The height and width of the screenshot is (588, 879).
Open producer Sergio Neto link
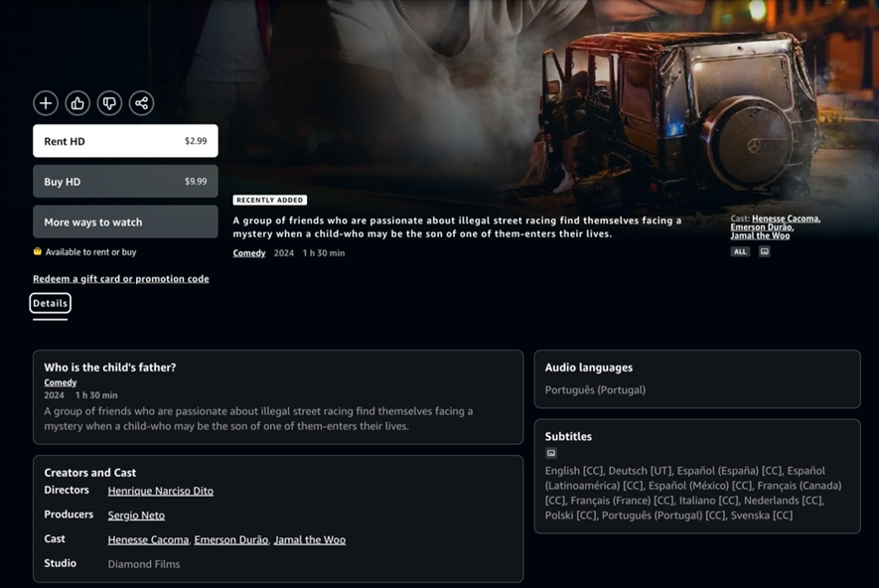point(136,515)
